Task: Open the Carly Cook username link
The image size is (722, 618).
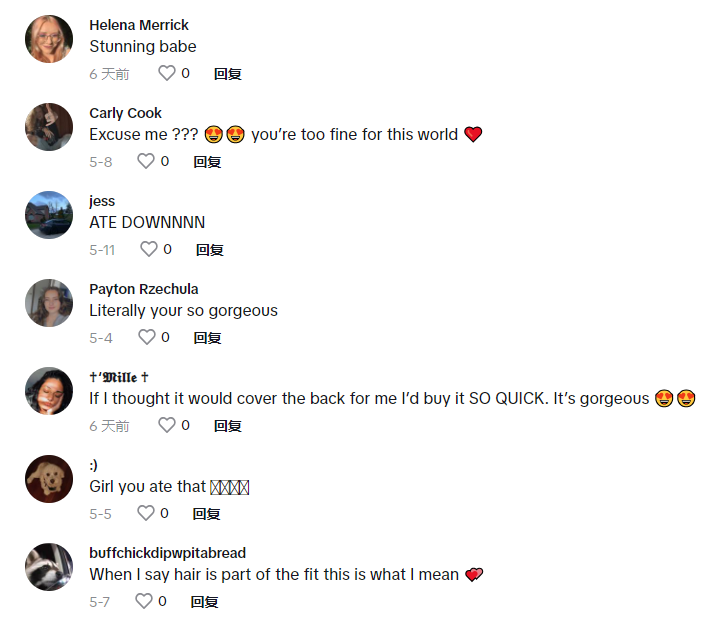Action: 125,113
